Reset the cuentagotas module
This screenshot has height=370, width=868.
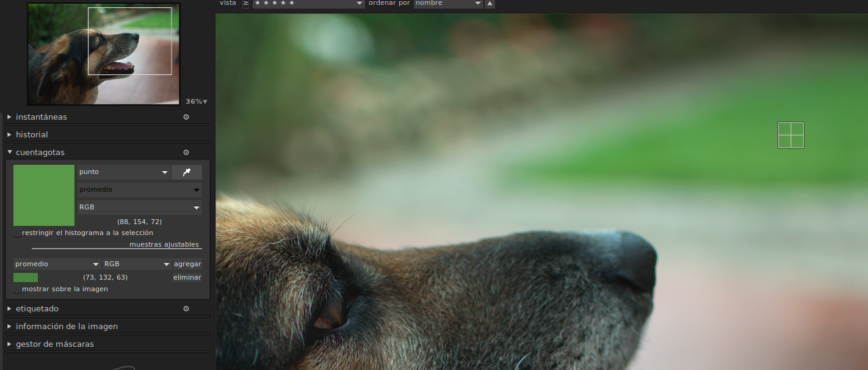pyautogui.click(x=186, y=152)
